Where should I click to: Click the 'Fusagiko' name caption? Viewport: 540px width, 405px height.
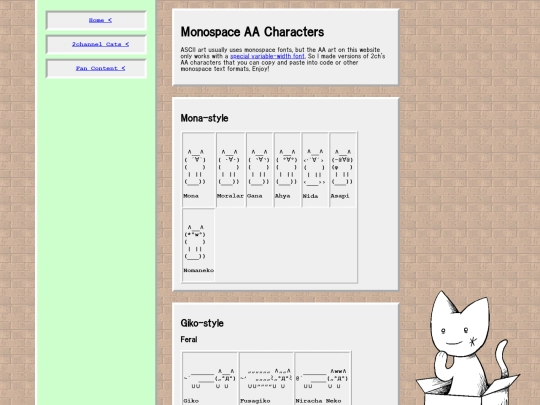[255, 401]
